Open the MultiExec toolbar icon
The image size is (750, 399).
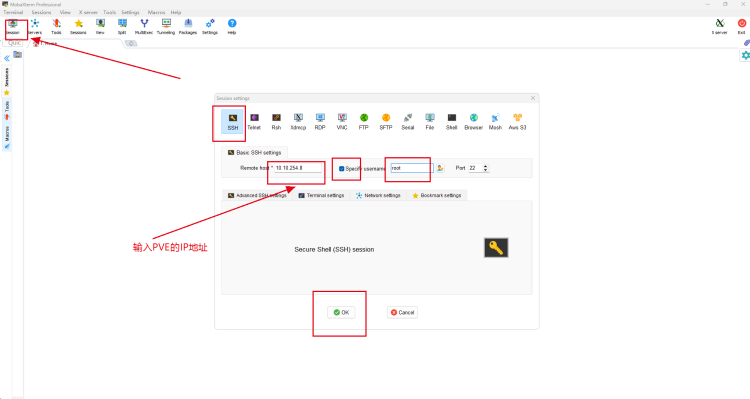tap(144, 26)
